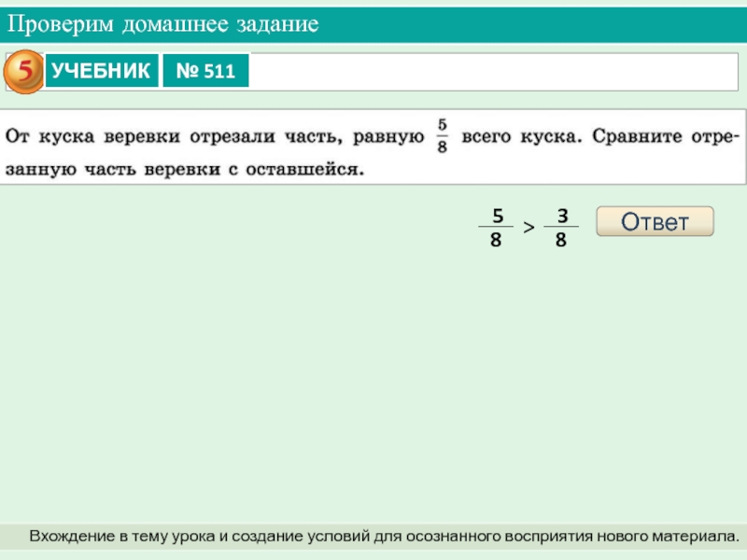
Task: Click the numerator 3 in the answer
Action: pyautogui.click(x=562, y=217)
